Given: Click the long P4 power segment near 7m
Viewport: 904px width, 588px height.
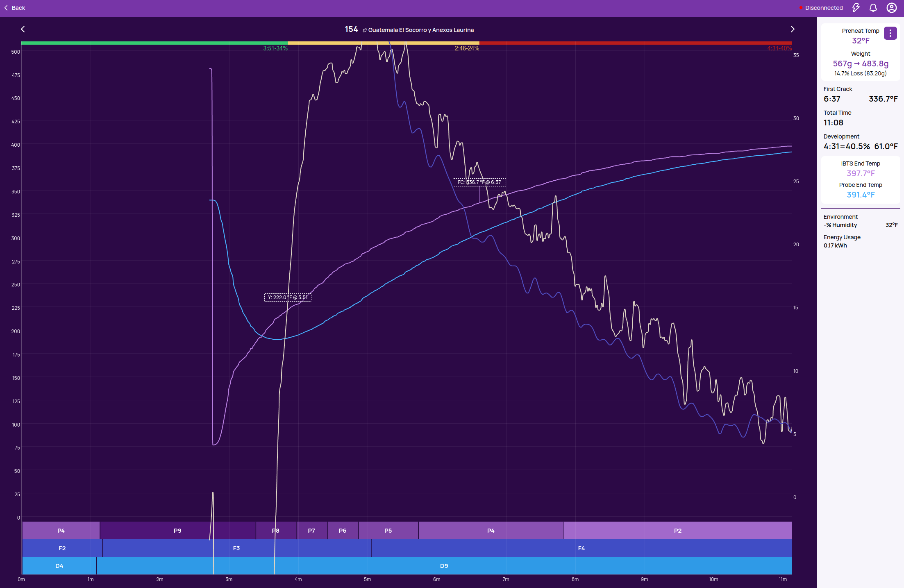Looking at the screenshot, I should [x=491, y=531].
